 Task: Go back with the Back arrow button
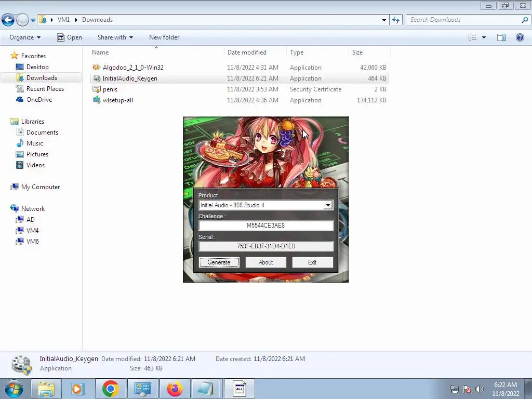pyautogui.click(x=8, y=20)
